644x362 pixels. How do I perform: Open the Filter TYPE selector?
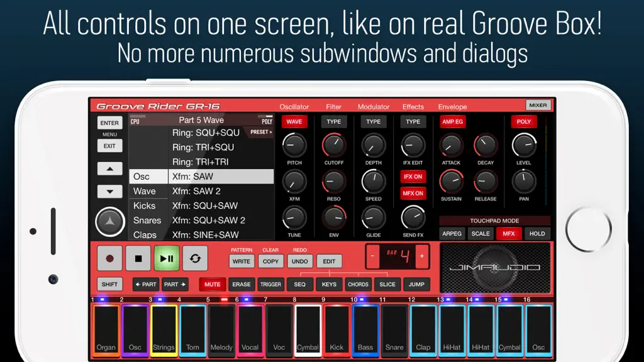pyautogui.click(x=334, y=122)
